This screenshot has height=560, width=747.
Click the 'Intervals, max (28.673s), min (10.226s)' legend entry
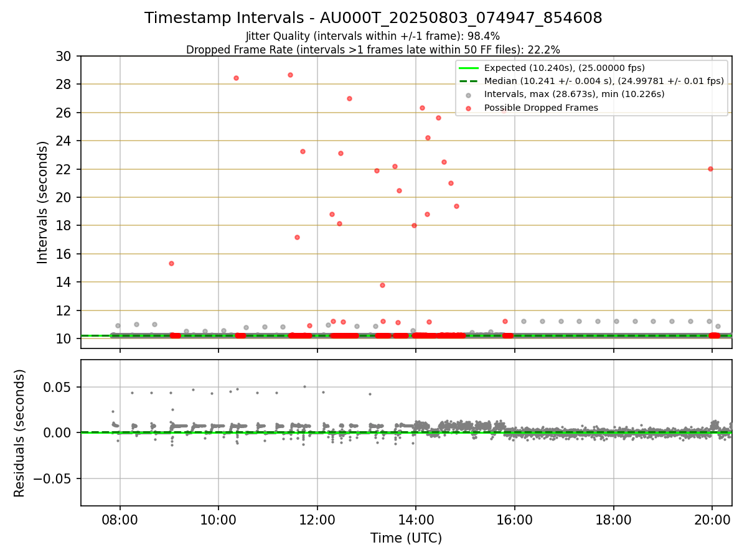pos(574,94)
